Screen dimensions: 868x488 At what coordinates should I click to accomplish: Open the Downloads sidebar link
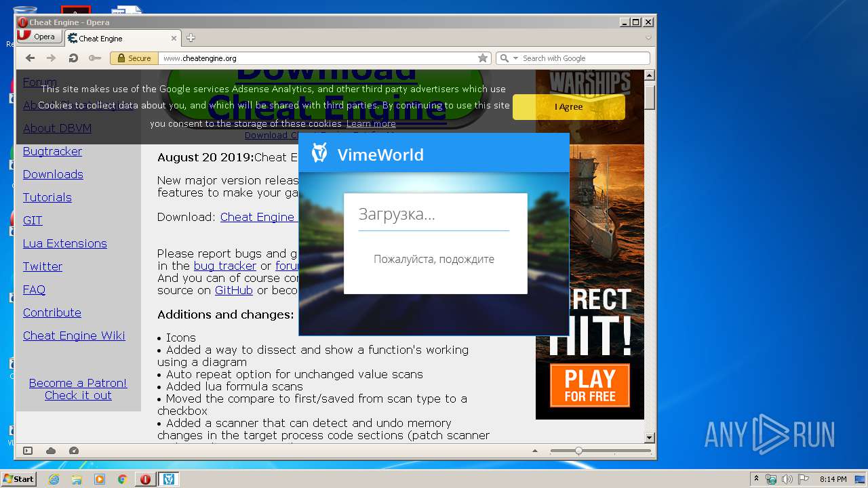tap(53, 174)
